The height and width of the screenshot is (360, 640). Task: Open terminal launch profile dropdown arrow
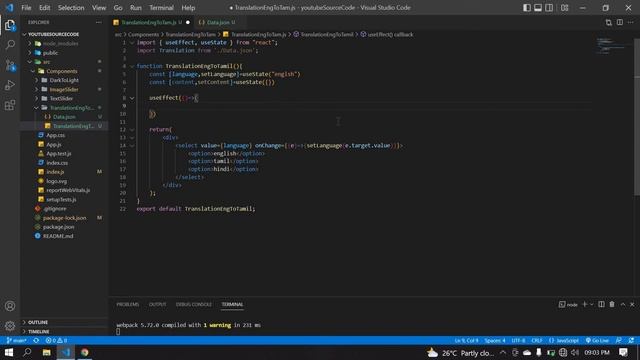(x=591, y=304)
